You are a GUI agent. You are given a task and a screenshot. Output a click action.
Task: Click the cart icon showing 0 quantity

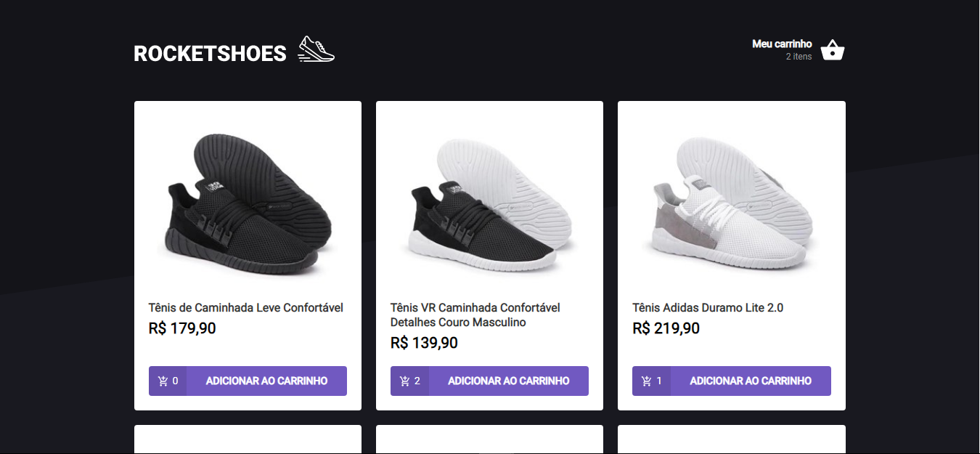(168, 380)
